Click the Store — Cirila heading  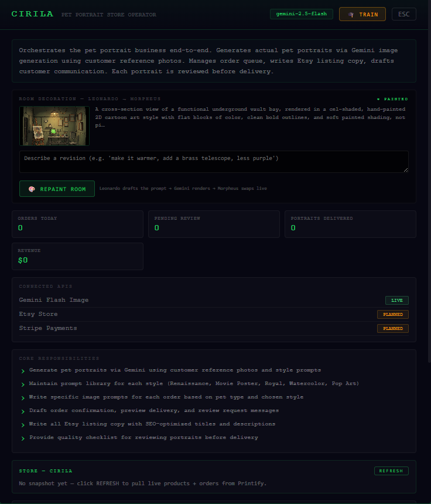click(x=46, y=471)
